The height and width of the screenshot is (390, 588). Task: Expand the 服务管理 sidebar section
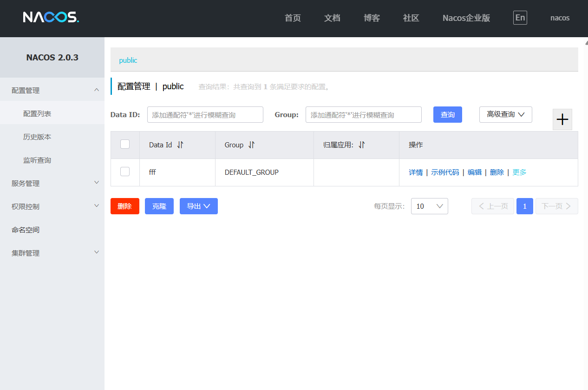click(52, 183)
